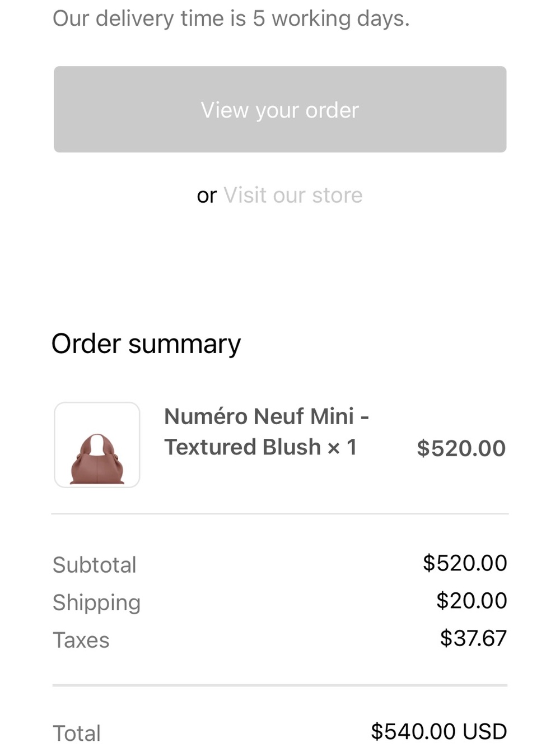The width and height of the screenshot is (560, 747).
Task: Click the $37.67 taxes amount
Action: (473, 638)
